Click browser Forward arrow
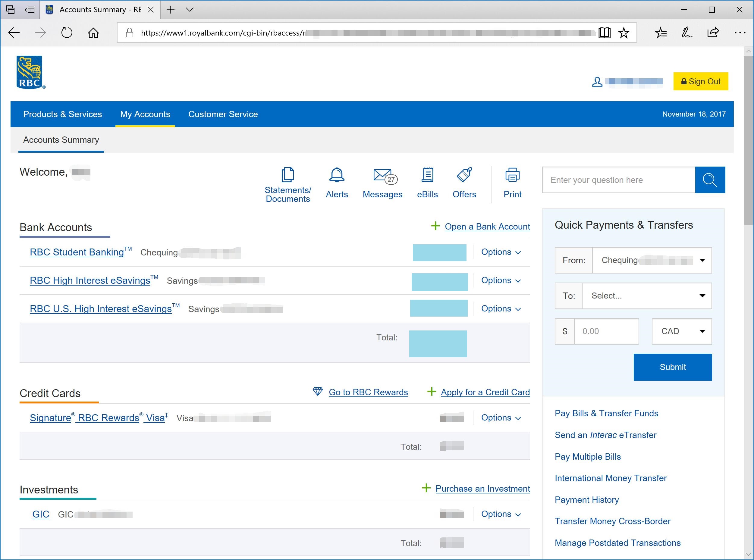The height and width of the screenshot is (560, 754). 40,33
